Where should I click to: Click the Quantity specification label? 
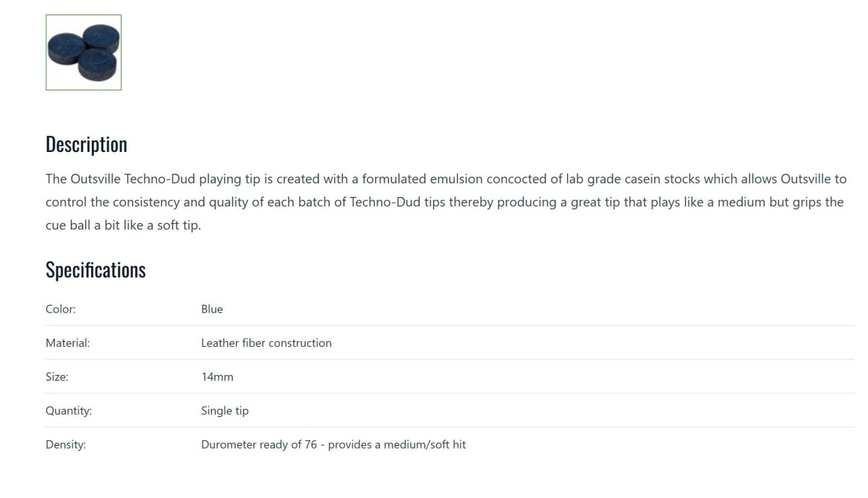tap(69, 411)
